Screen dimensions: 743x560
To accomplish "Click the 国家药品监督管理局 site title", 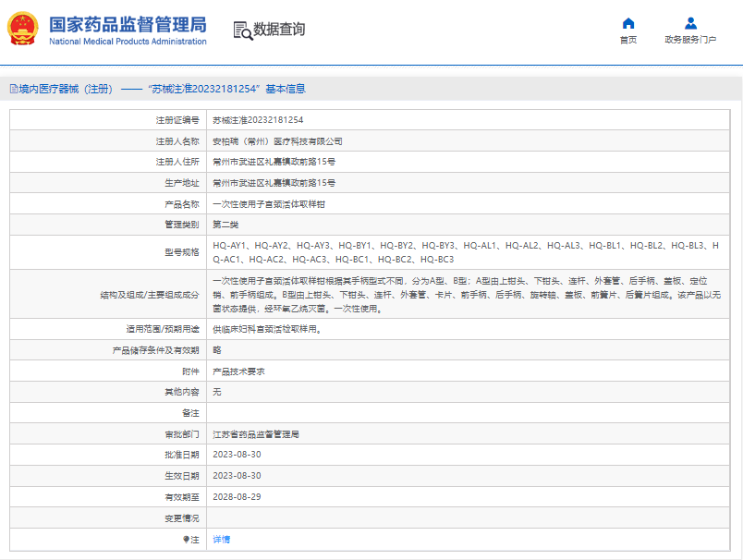I will click(128, 24).
